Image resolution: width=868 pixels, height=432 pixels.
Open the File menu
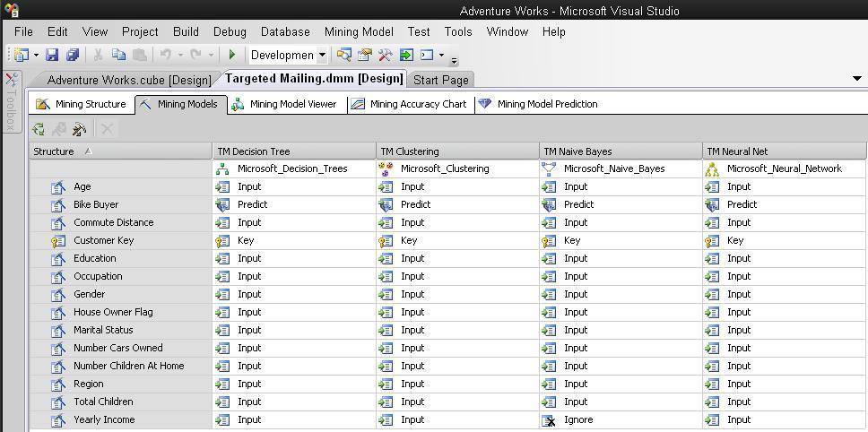pyautogui.click(x=23, y=31)
